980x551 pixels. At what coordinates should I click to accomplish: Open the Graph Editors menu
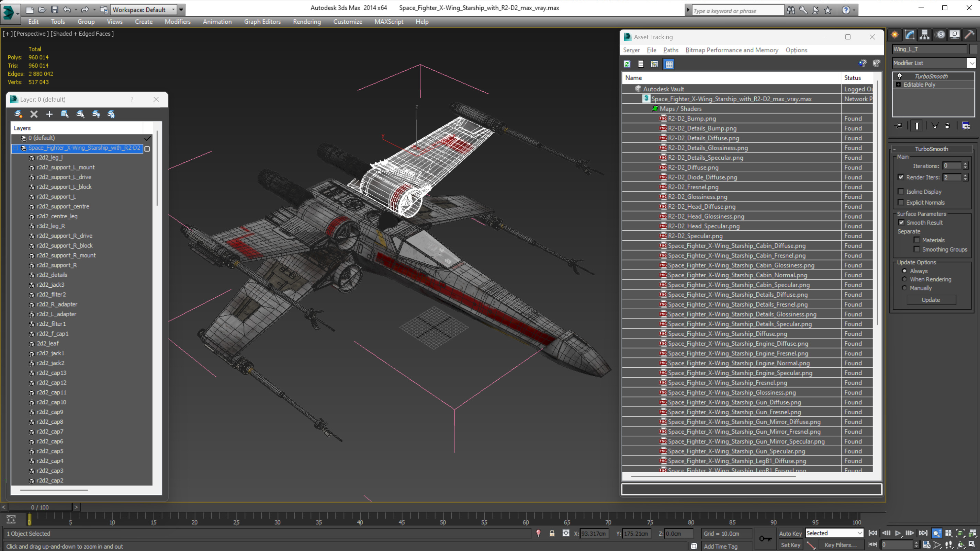pyautogui.click(x=262, y=22)
